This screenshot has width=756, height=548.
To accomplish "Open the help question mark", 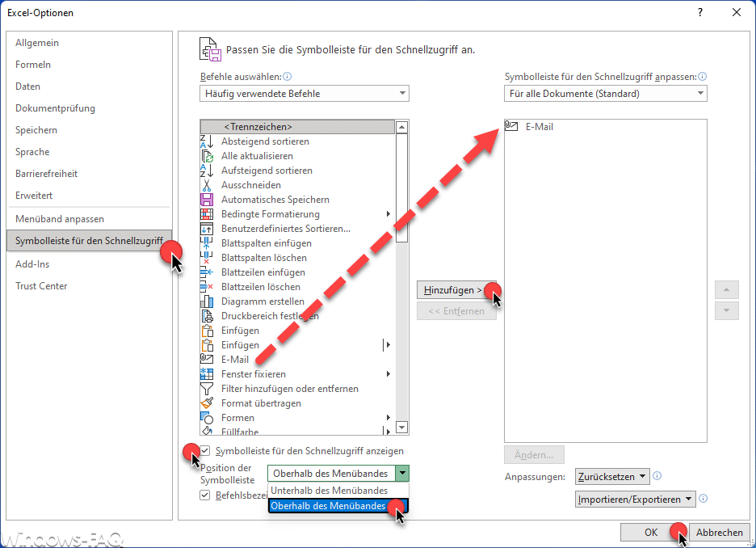I will [700, 13].
